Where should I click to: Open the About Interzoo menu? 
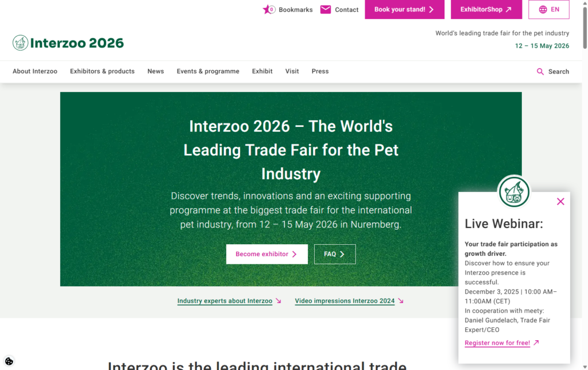[x=35, y=72]
